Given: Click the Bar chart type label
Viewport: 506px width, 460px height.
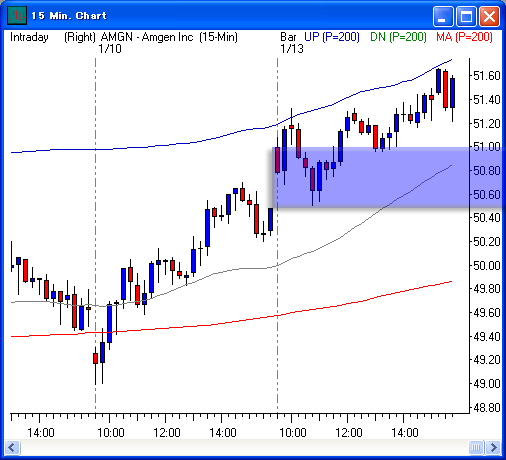Looking at the screenshot, I should 288,37.
